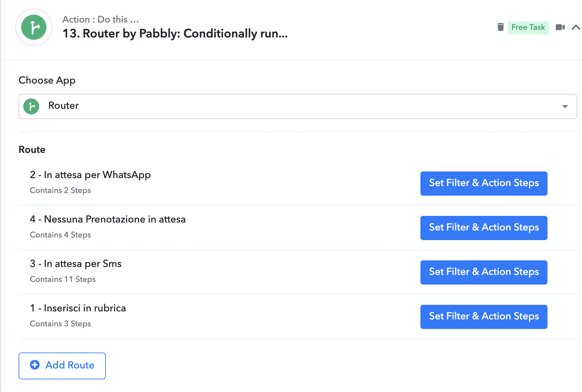Click the large green Router step icon

[34, 27]
